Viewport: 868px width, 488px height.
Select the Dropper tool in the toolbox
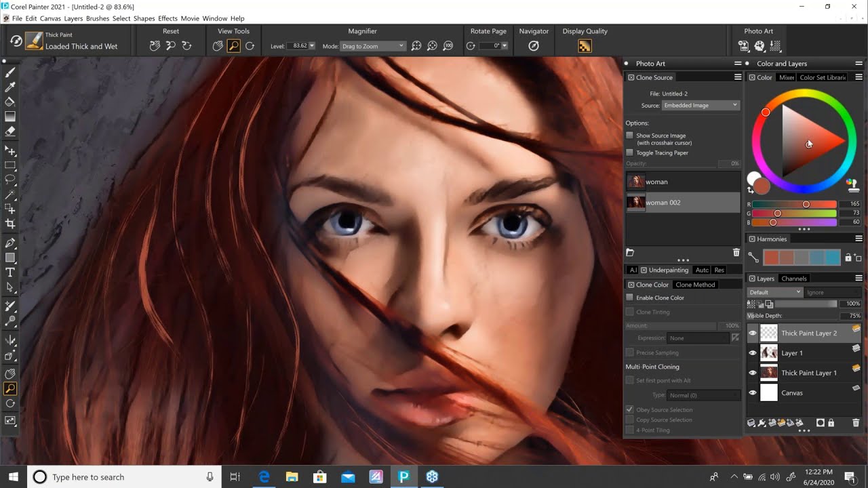[x=9, y=87]
